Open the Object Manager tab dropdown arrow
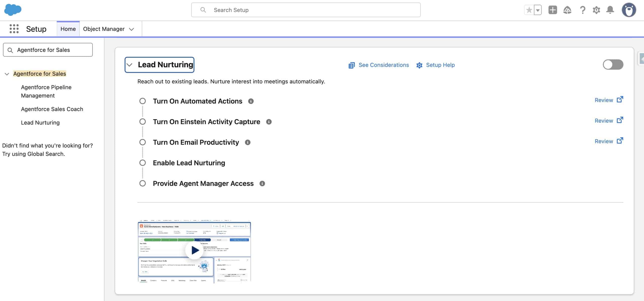 [x=131, y=29]
